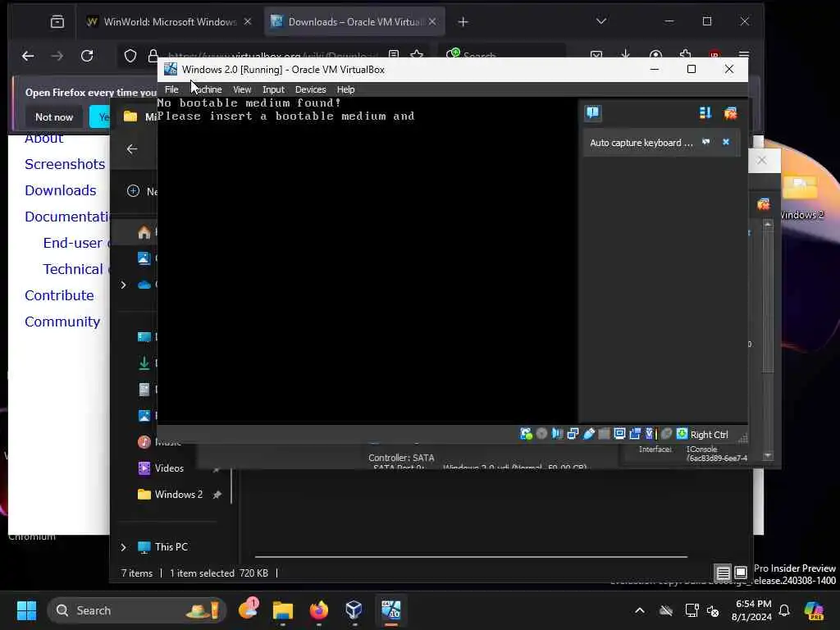Click Not now on Firefox prompt
The width and height of the screenshot is (840, 630).
point(54,116)
